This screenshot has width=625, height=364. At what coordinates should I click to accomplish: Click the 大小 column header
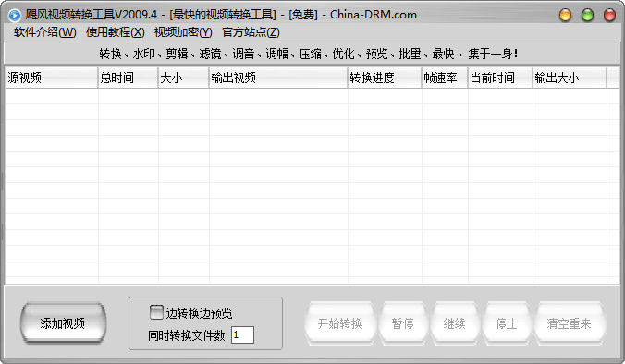[183, 78]
